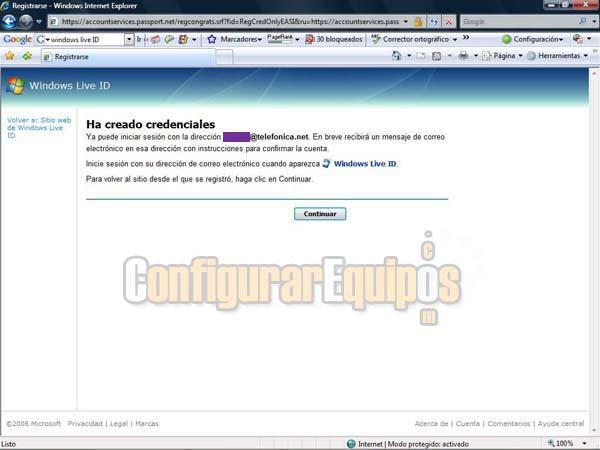Image resolution: width=600 pixels, height=450 pixels.
Task: Stop loading with the red X icon
Action: click(449, 22)
